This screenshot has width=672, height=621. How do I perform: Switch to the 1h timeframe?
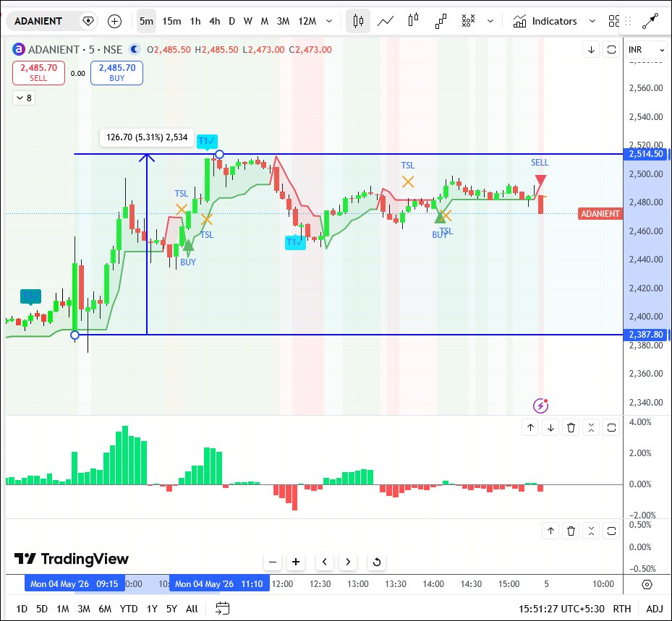[195, 21]
